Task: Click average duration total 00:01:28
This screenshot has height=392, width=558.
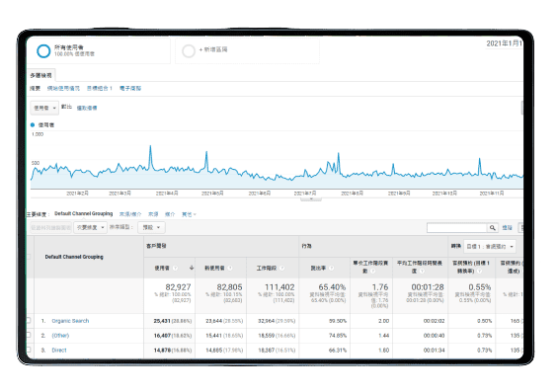Action: click(x=428, y=287)
